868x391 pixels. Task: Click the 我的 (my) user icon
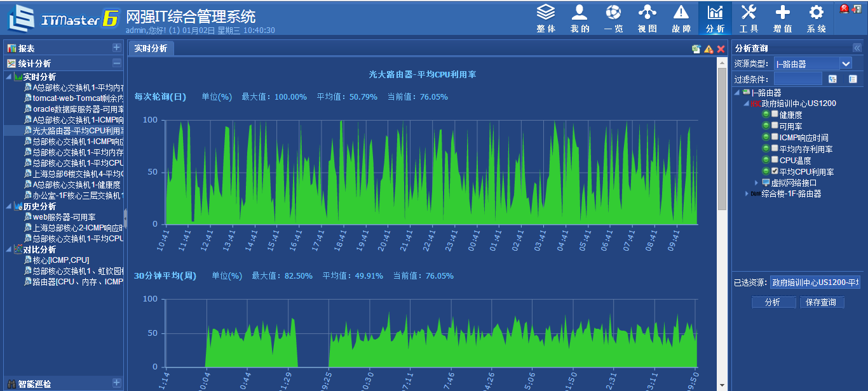pos(580,18)
